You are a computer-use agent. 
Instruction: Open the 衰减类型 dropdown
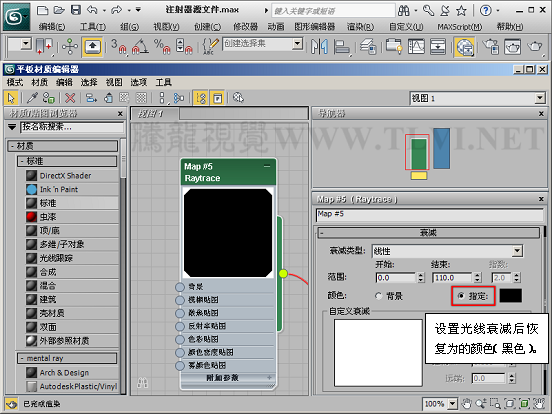tap(517, 251)
